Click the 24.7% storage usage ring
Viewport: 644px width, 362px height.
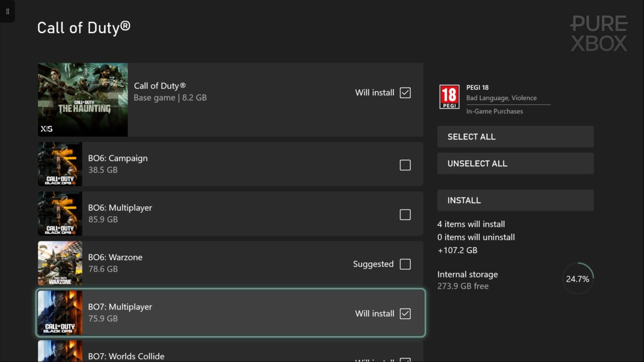[x=577, y=279]
